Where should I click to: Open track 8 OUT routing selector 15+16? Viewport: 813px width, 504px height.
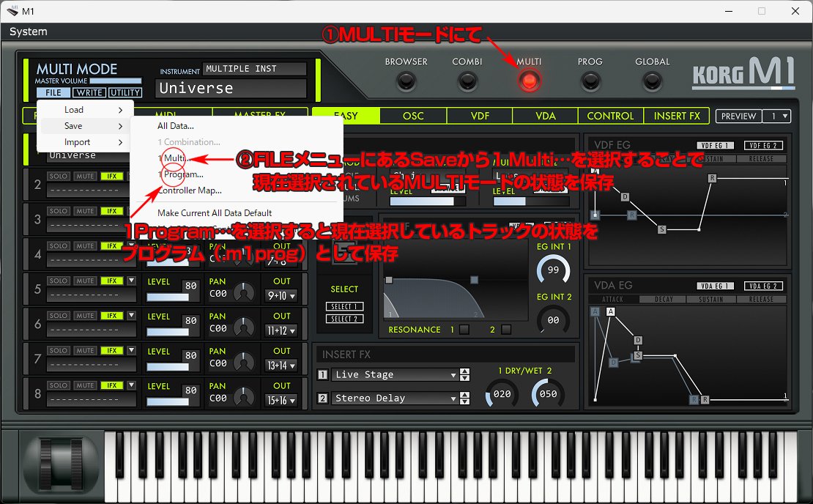(x=282, y=401)
